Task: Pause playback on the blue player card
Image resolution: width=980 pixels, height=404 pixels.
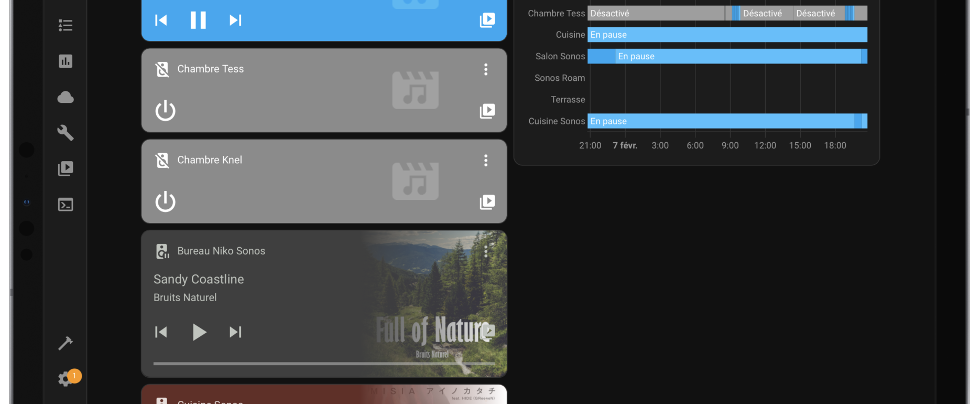Action: (198, 20)
